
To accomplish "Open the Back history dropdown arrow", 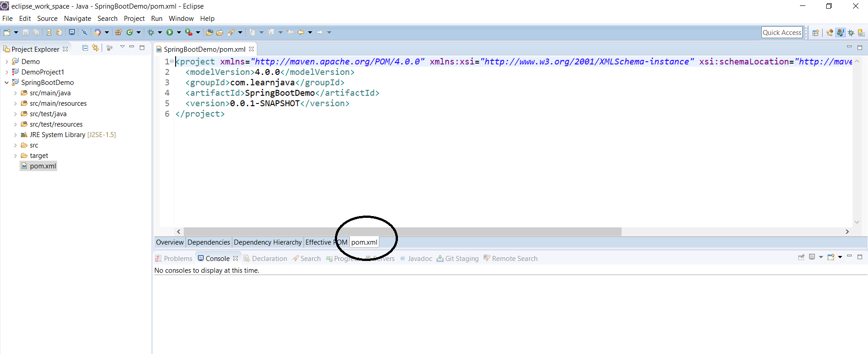I will pos(310,32).
